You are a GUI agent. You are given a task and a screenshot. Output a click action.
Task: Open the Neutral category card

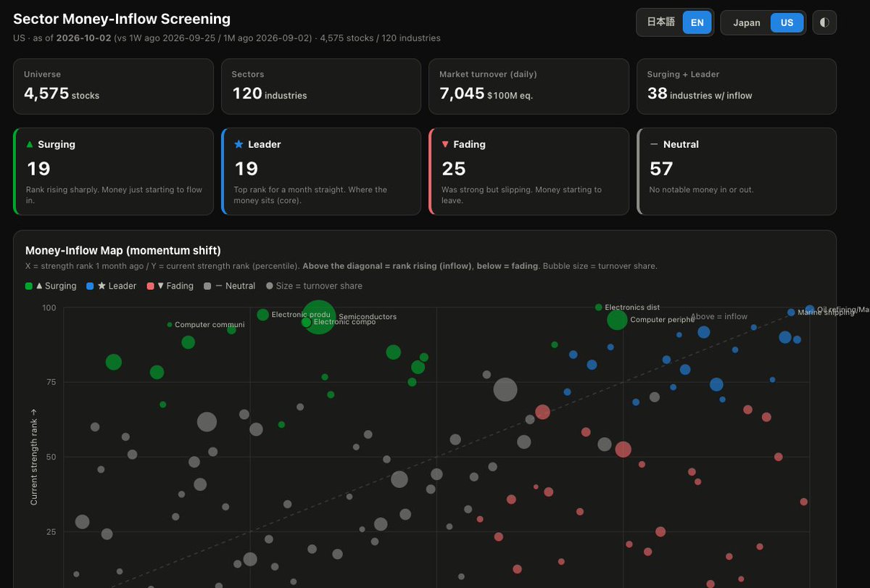(737, 171)
